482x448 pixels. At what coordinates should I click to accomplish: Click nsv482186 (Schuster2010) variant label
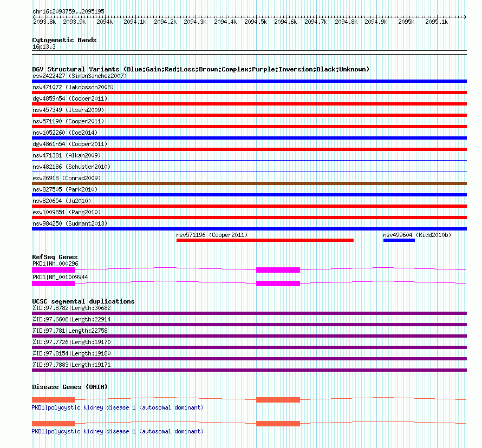point(71,167)
